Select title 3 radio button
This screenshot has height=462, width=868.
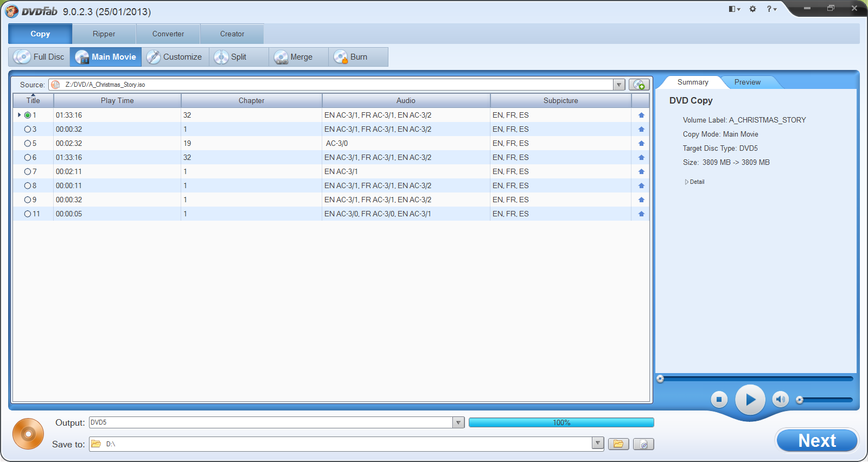[27, 129]
